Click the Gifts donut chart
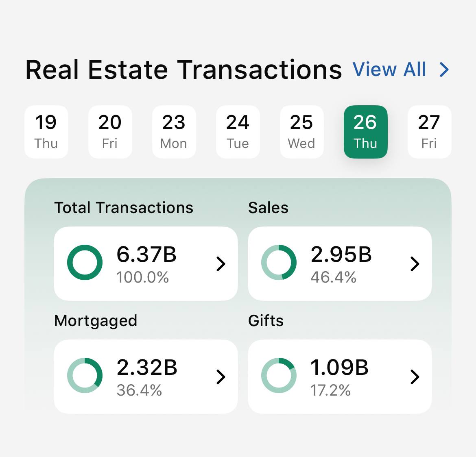 pos(279,375)
